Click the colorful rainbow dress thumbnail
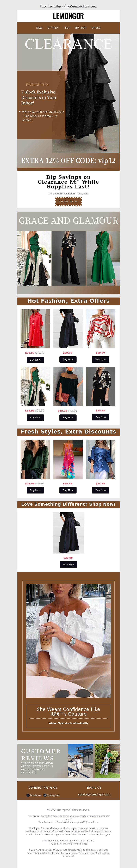Image resolution: width=137 pixels, height=868 pixels. (68, 460)
